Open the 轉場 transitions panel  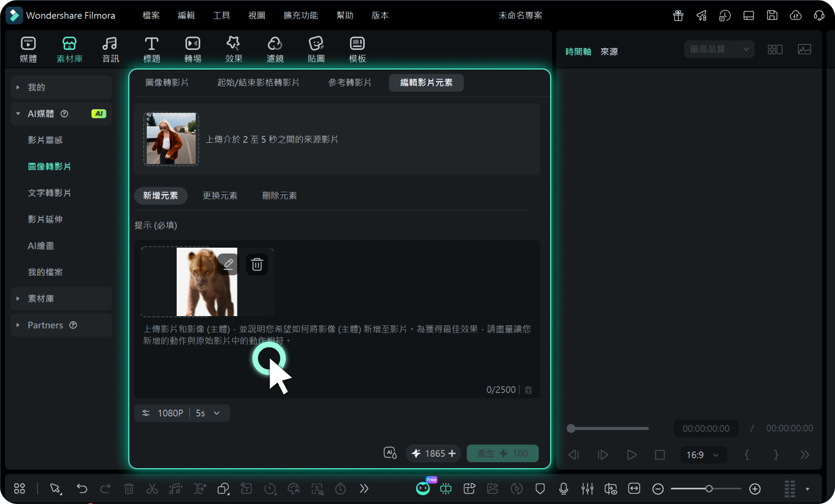(x=193, y=49)
